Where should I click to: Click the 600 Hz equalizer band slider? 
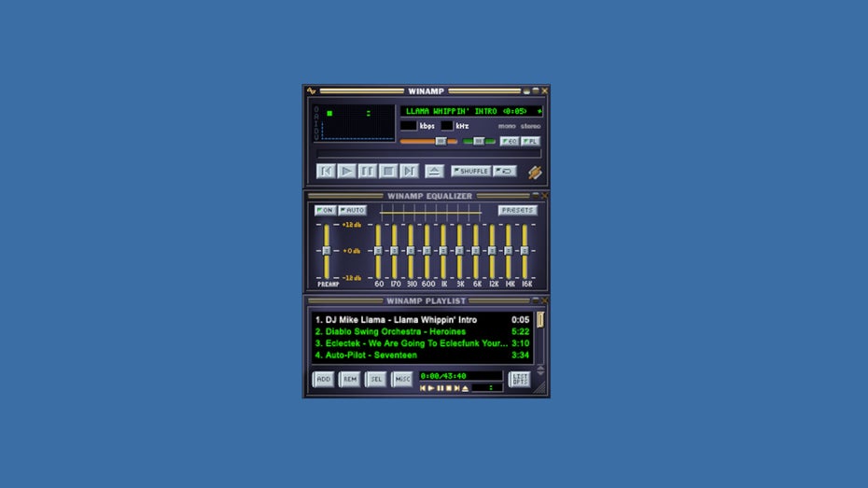point(427,251)
